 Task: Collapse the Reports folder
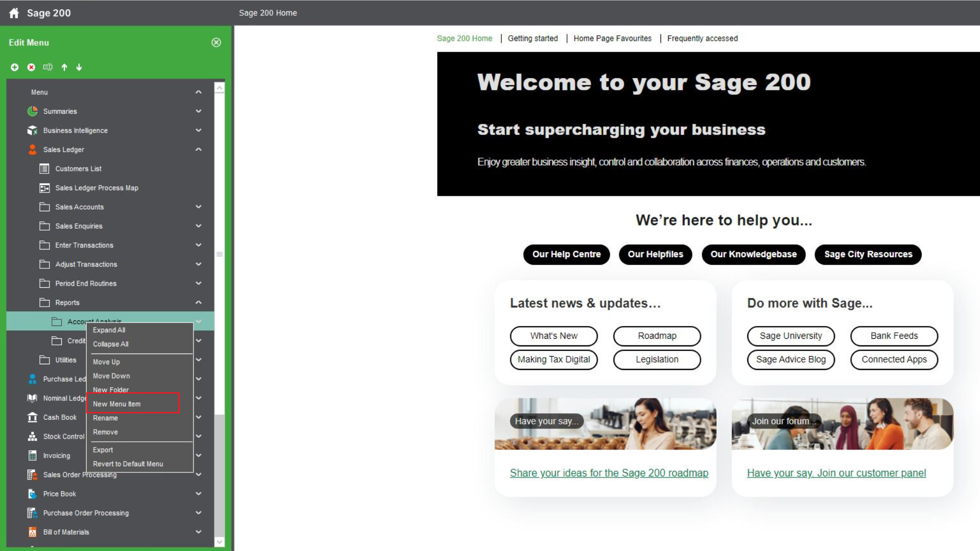(199, 302)
